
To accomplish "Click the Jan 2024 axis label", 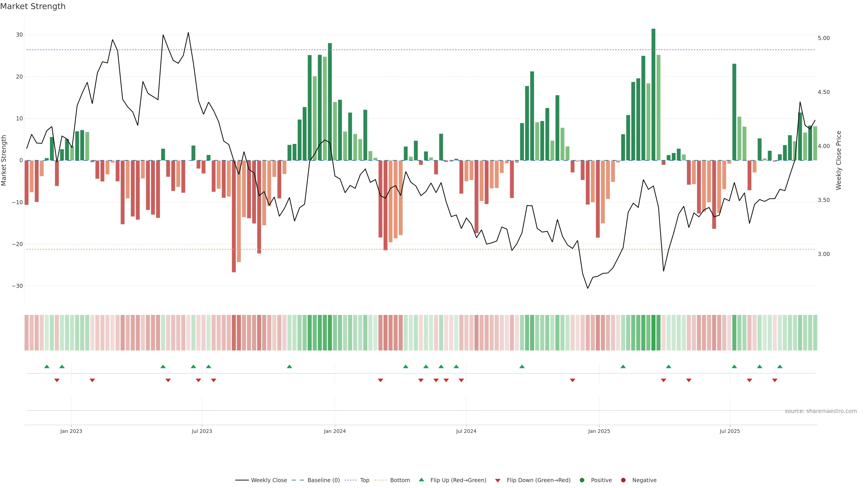I will (335, 431).
